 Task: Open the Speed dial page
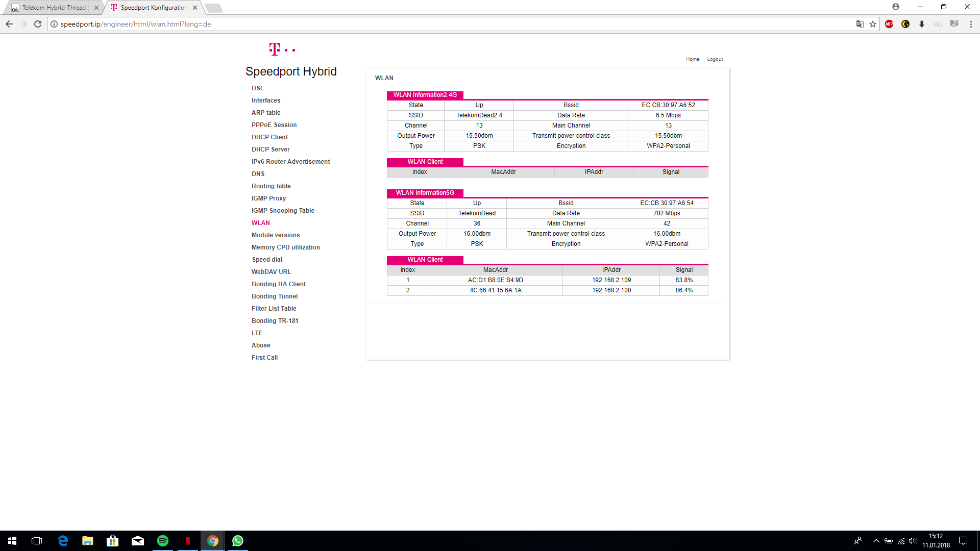pyautogui.click(x=267, y=260)
